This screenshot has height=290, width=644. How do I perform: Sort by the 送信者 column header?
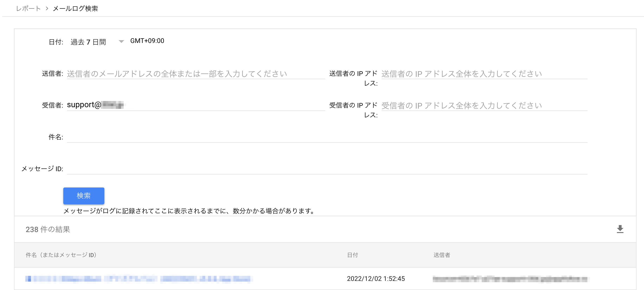442,255
